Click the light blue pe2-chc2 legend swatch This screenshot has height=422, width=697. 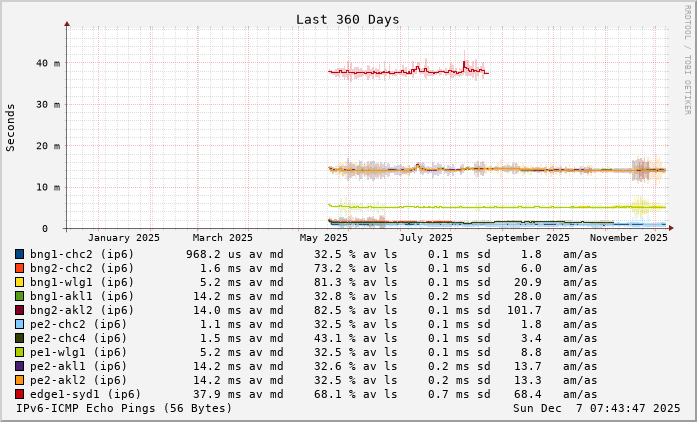(x=19, y=324)
